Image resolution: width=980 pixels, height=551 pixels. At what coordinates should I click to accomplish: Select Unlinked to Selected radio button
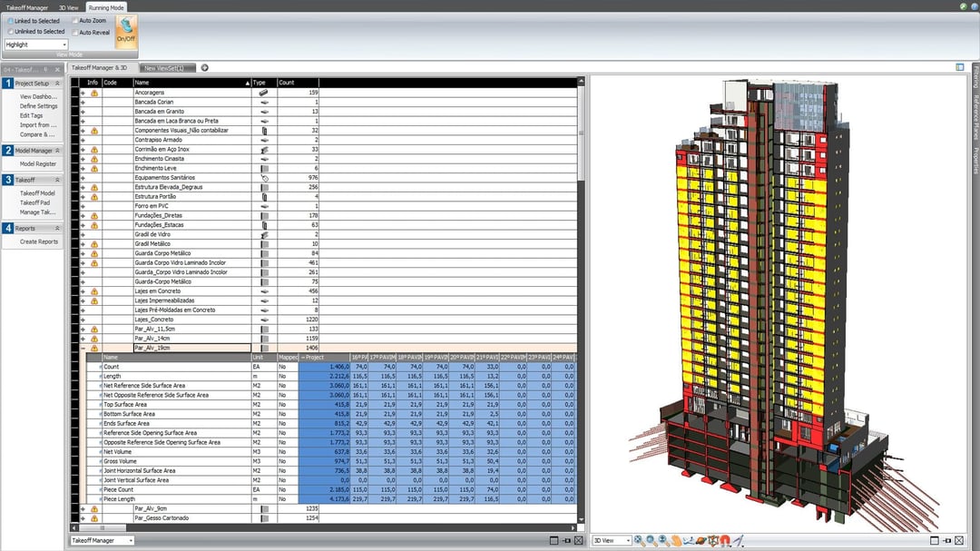pyautogui.click(x=11, y=31)
